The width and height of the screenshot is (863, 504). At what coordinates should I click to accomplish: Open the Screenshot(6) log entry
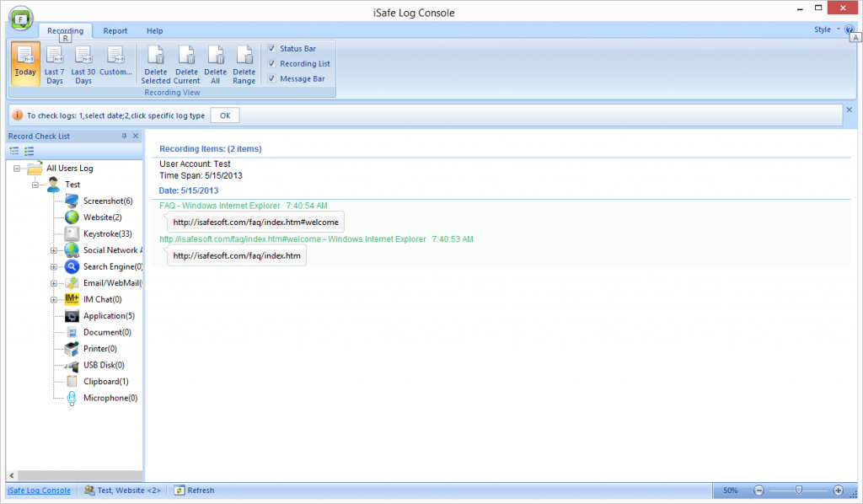(x=108, y=201)
